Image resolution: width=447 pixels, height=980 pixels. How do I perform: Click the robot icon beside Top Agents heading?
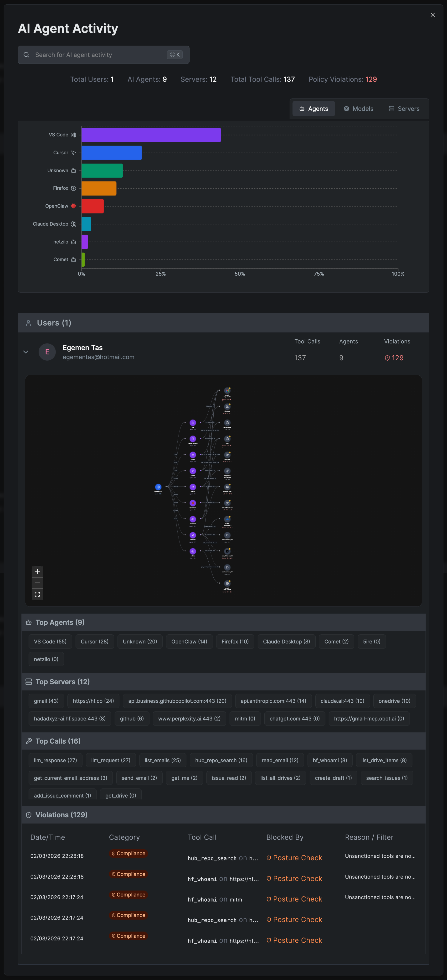tap(29, 622)
